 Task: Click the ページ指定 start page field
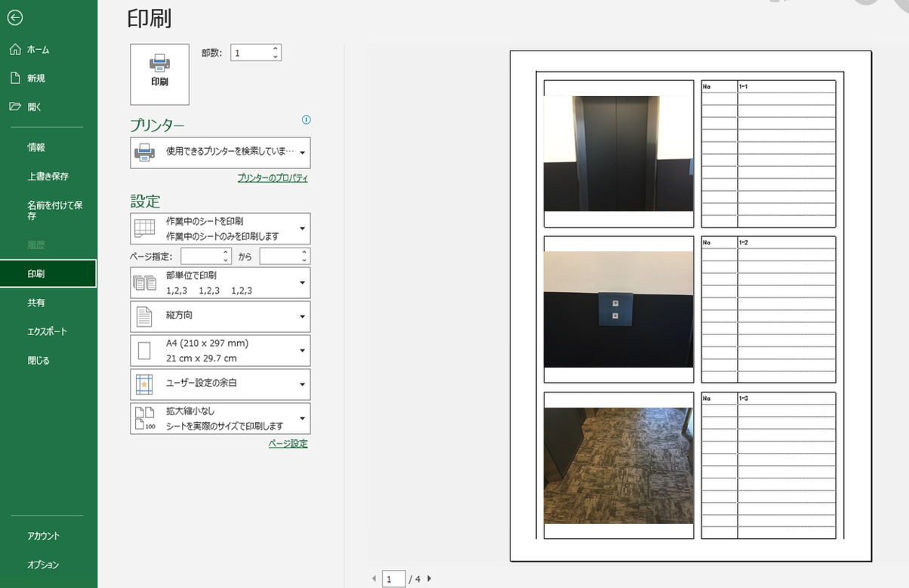coord(201,257)
